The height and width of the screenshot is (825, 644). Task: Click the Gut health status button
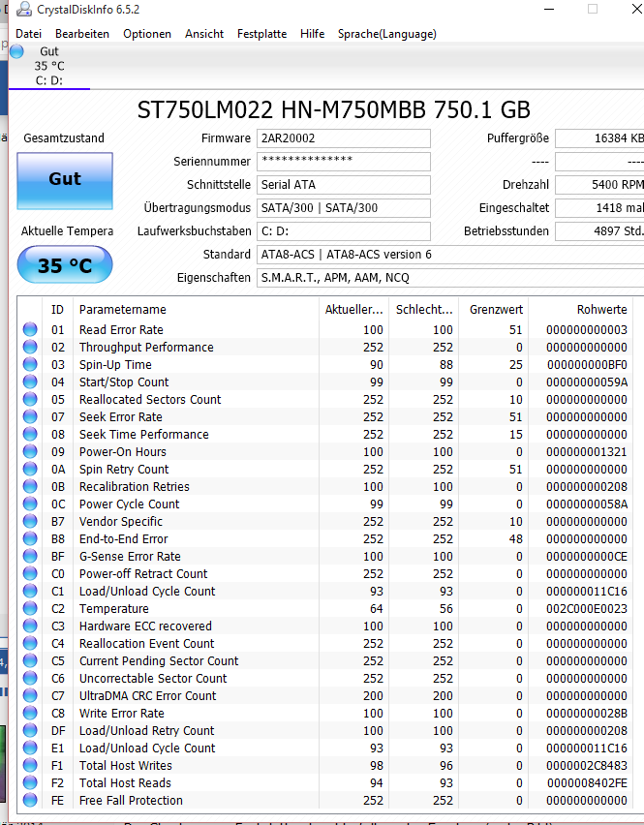(x=65, y=181)
